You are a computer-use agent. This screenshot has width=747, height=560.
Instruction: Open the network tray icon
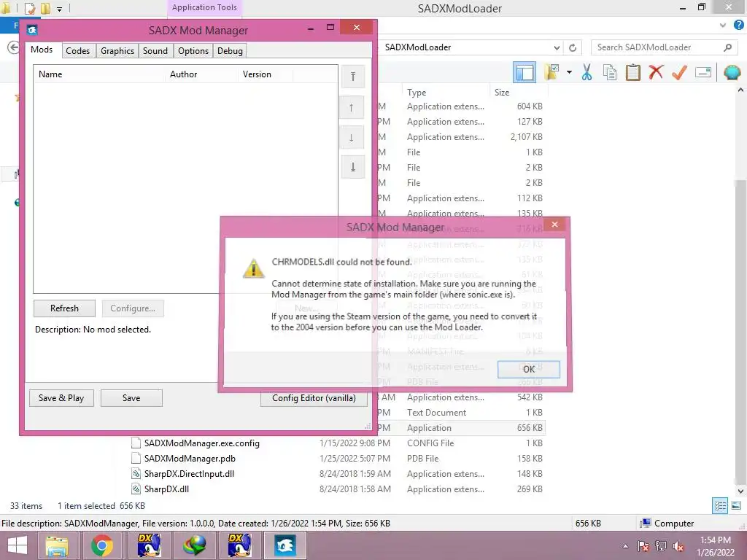click(661, 546)
